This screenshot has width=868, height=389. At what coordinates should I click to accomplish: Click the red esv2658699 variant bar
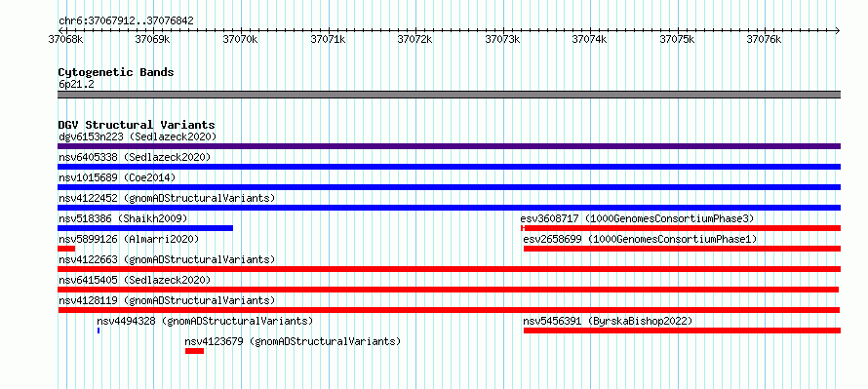click(x=682, y=249)
